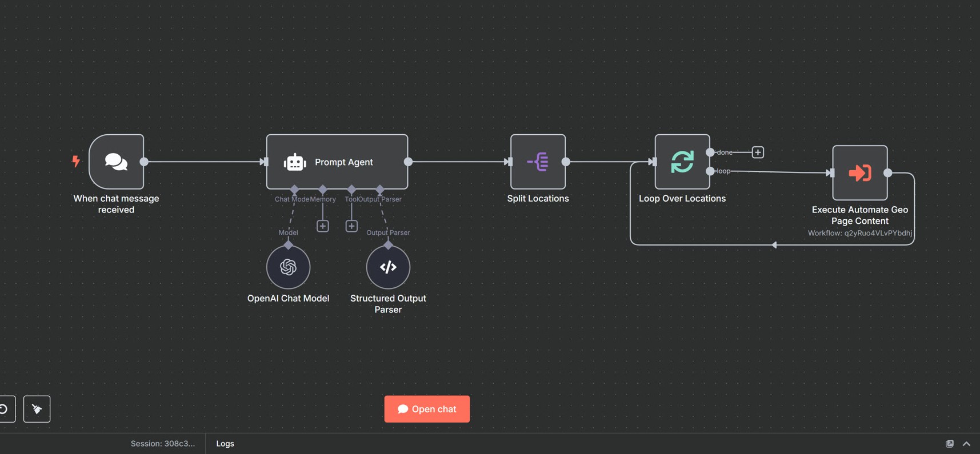Click the 'Workflow: q2yRuo4VLvPYbdhj' subtitle
This screenshot has height=454, width=980.
[860, 233]
